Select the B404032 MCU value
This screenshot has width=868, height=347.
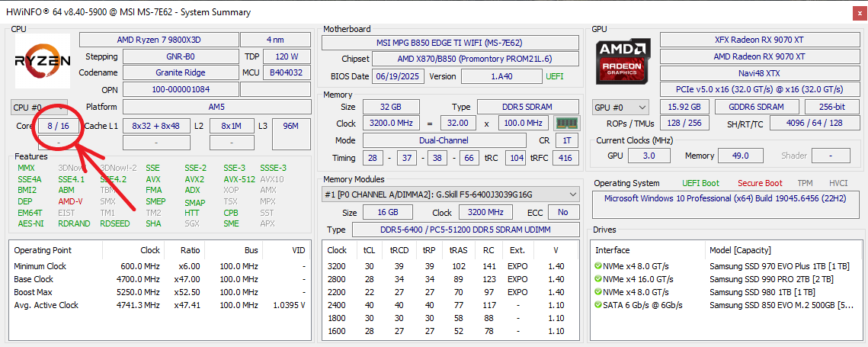click(287, 72)
